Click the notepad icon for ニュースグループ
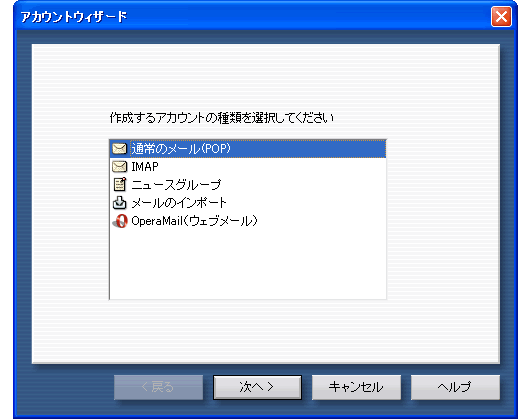 pyautogui.click(x=119, y=184)
